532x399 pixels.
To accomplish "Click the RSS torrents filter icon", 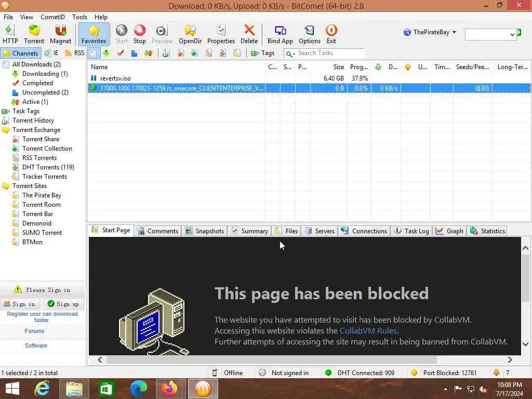I will [x=208, y=54].
